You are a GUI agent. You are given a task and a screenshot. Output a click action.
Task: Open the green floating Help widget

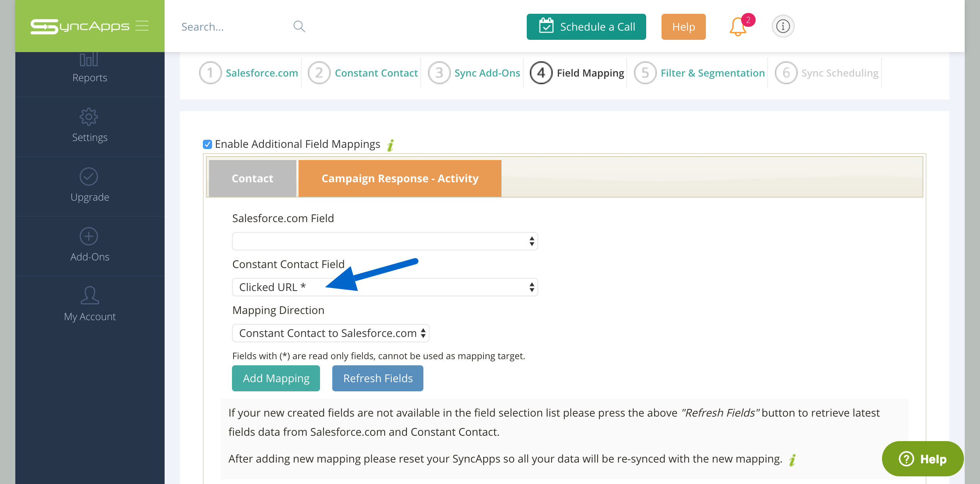click(x=923, y=459)
